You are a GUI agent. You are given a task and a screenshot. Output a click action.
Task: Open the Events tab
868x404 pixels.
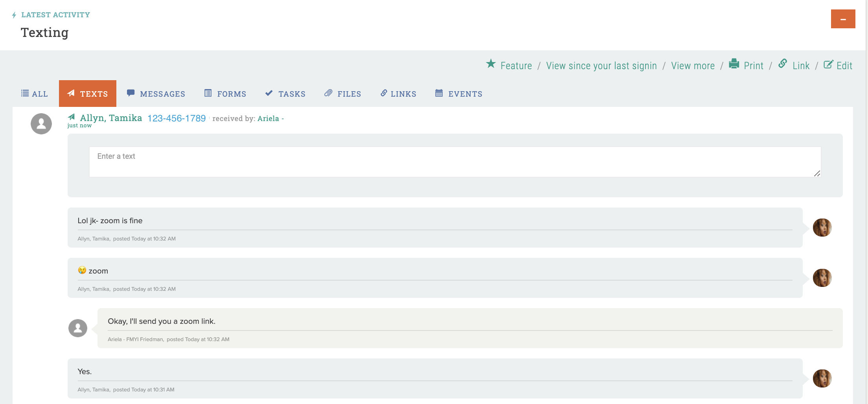[x=459, y=94]
